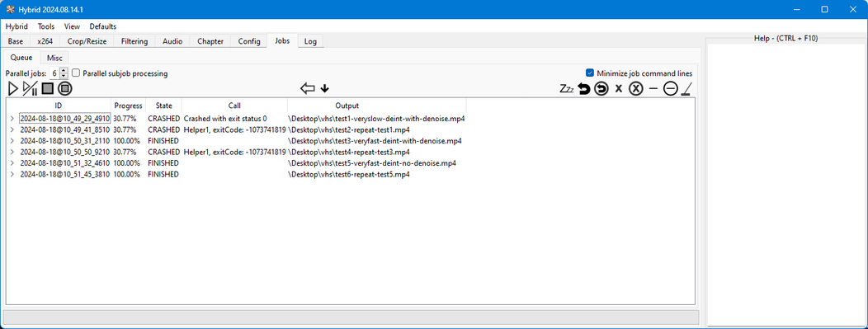
Task: Click the hollow left arrow icon
Action: tap(308, 88)
